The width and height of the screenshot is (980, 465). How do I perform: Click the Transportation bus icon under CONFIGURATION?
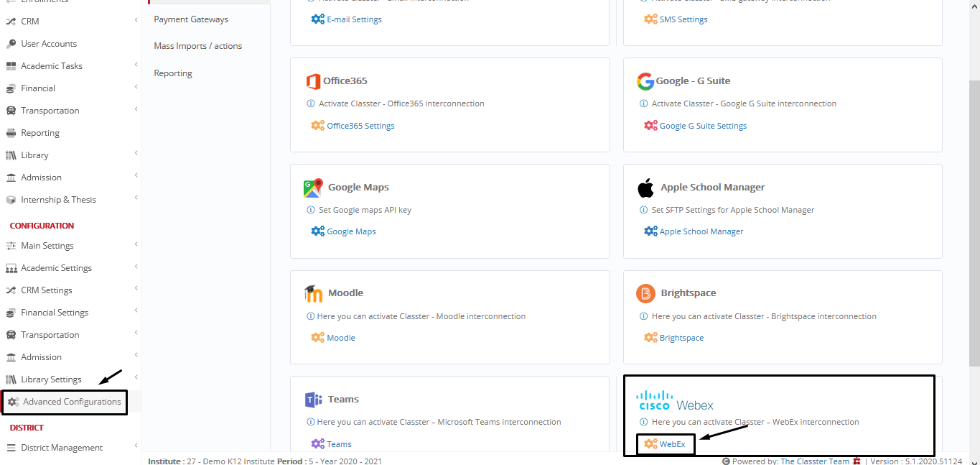11,335
